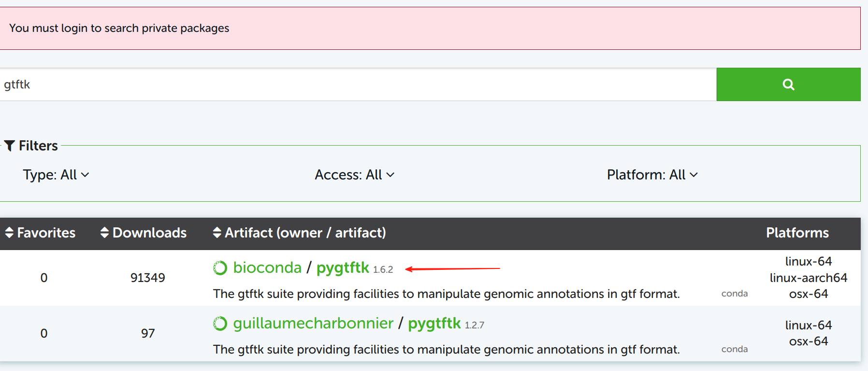Click the conda icon beside bioconda
868x371 pixels.
click(x=220, y=268)
